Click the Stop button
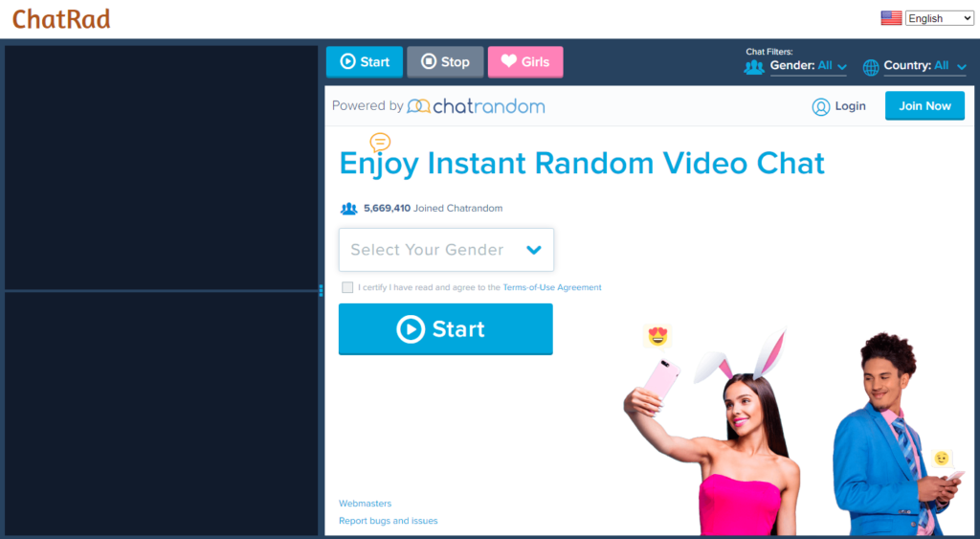980x539 pixels. [445, 62]
